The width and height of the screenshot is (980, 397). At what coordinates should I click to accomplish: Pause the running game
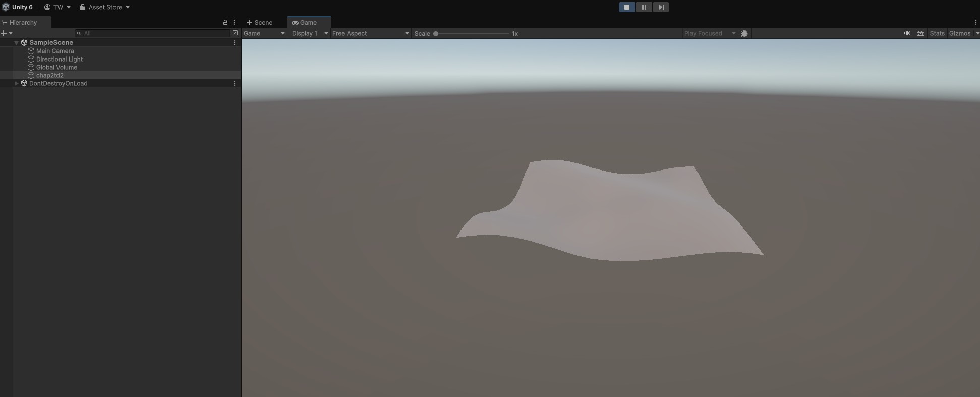coord(644,7)
